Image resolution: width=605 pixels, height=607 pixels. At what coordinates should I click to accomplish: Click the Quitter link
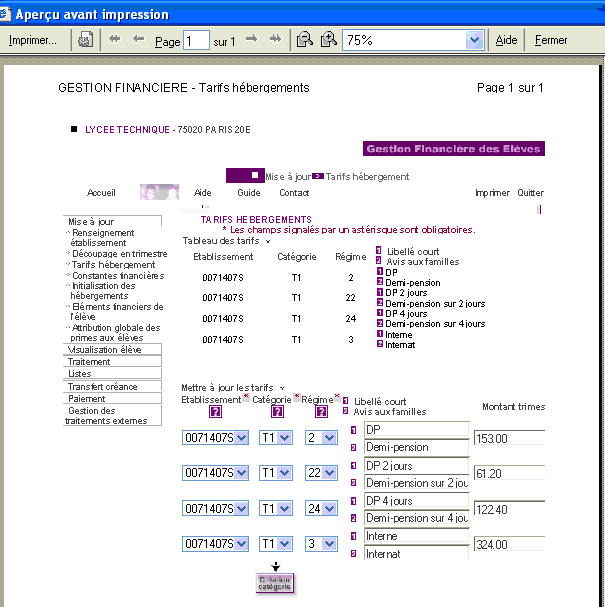point(530,193)
